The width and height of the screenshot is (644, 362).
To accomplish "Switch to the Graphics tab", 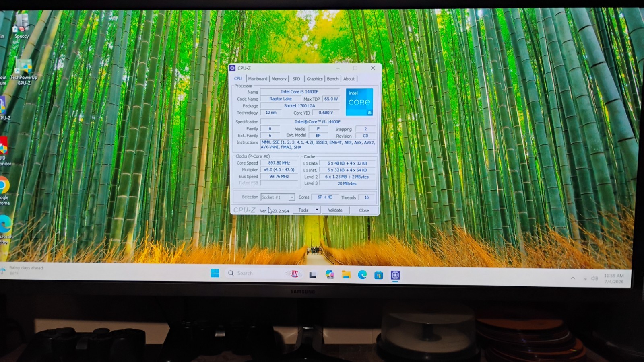I will coord(314,79).
